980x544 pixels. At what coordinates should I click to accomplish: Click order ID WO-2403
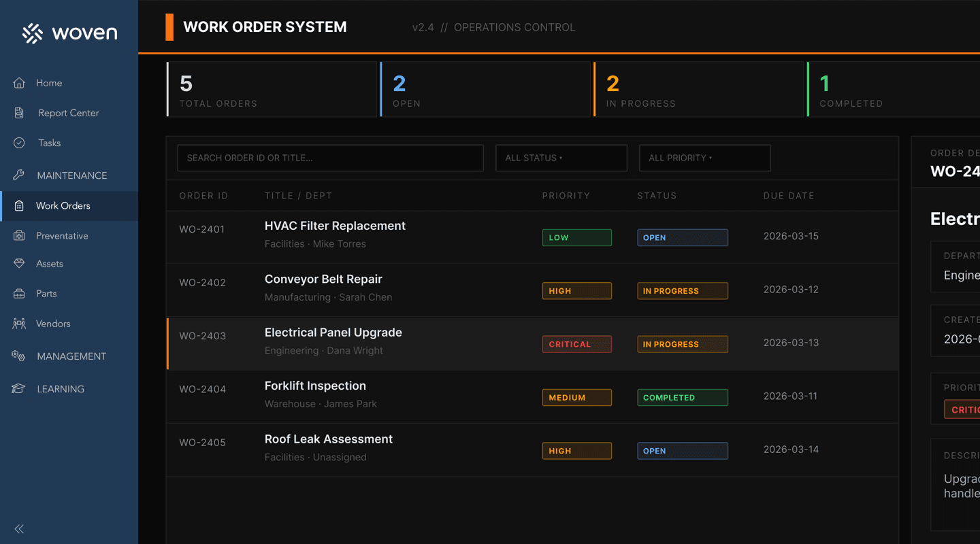pos(202,336)
